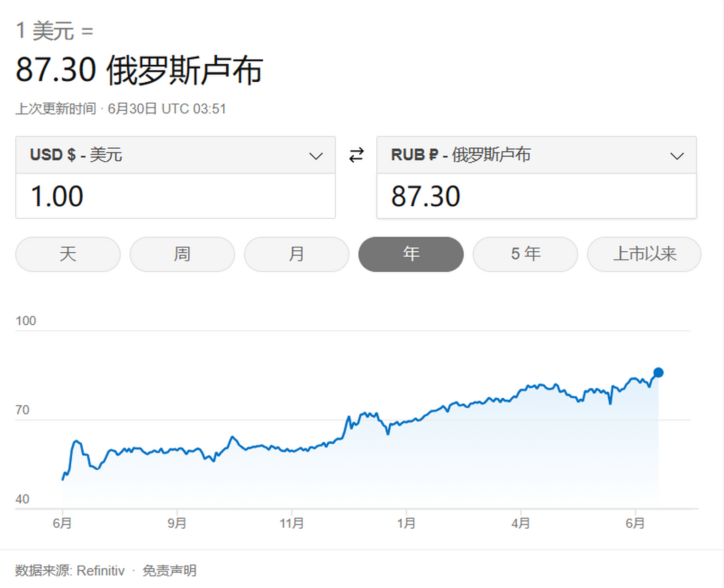
Task: Open the USD $ - 美元 currency dropdown
Action: point(175,155)
